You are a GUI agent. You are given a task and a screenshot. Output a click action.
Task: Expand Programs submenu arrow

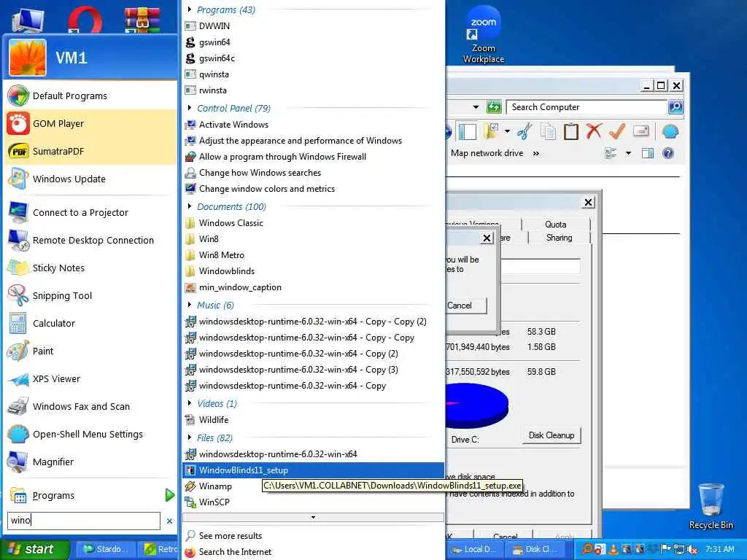coord(169,495)
